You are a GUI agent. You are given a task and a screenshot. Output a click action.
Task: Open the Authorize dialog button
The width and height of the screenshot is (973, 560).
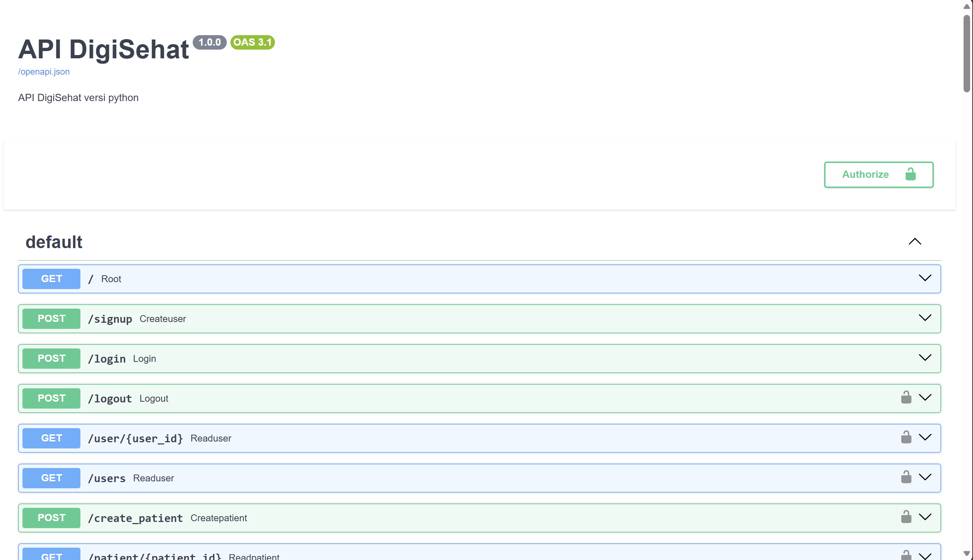pyautogui.click(x=878, y=175)
